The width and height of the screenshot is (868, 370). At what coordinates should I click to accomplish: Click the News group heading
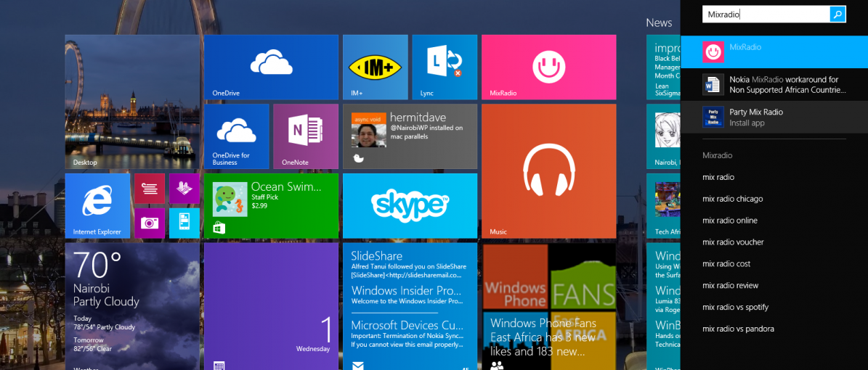659,22
